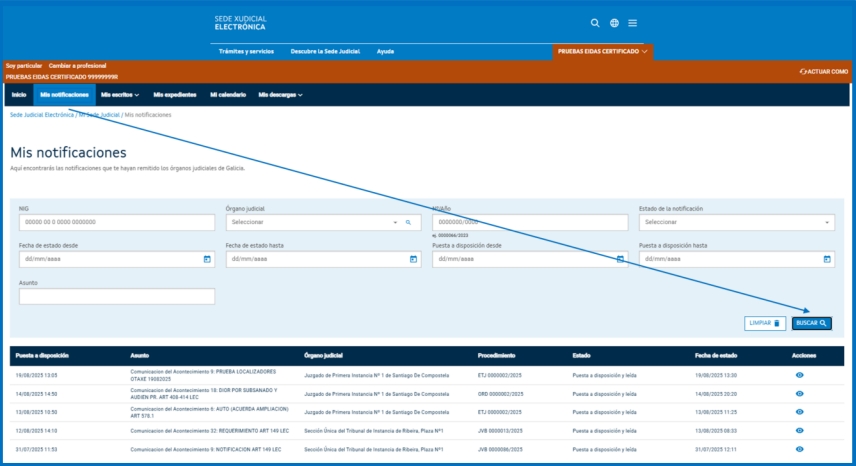
Task: Open calendar picker for Fecha de estado hasta
Action: 414,259
